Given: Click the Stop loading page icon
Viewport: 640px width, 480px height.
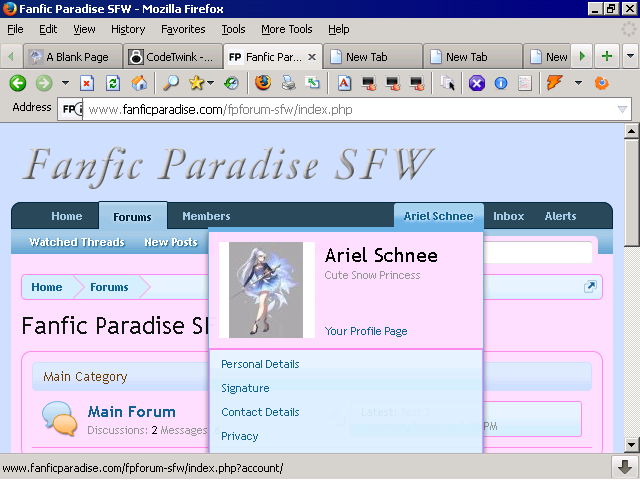Looking at the screenshot, I should pyautogui.click(x=87, y=83).
